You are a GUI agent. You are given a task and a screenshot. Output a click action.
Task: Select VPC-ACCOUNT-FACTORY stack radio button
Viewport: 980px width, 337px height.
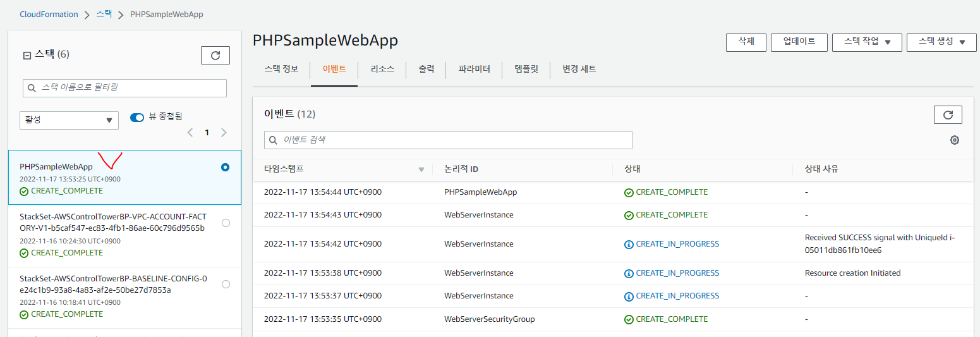(x=226, y=223)
